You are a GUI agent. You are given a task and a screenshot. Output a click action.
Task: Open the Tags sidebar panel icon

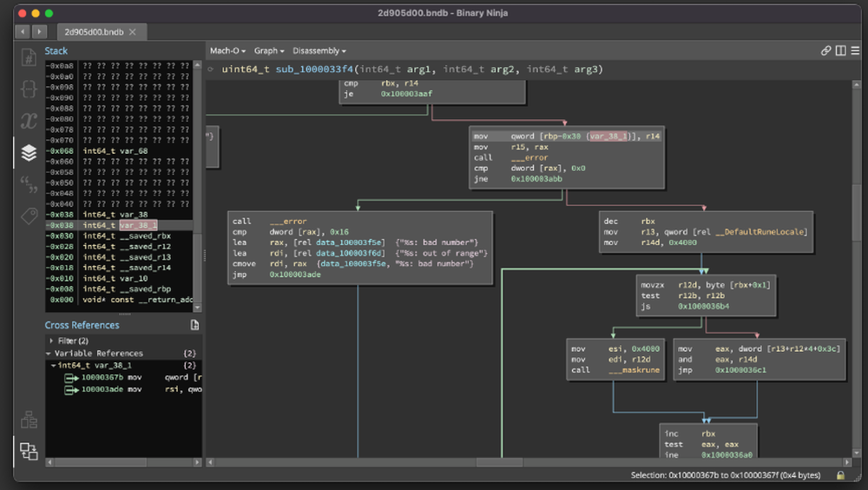pos(29,215)
